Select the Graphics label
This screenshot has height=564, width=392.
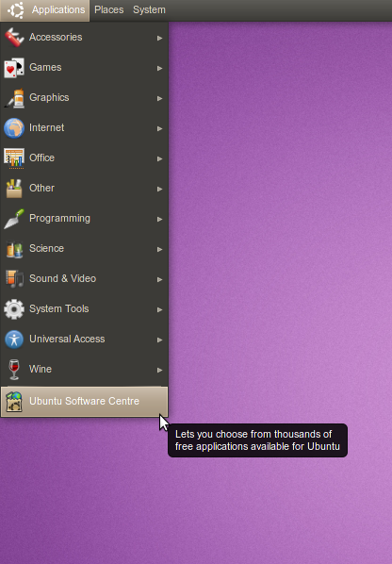[x=49, y=97]
